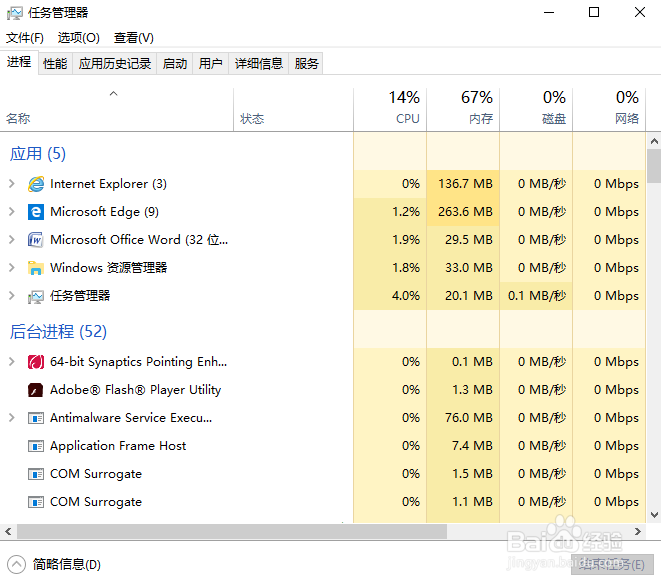The width and height of the screenshot is (661, 585).
Task: Click the Windows 资源管理器 folder icon
Action: (x=36, y=268)
